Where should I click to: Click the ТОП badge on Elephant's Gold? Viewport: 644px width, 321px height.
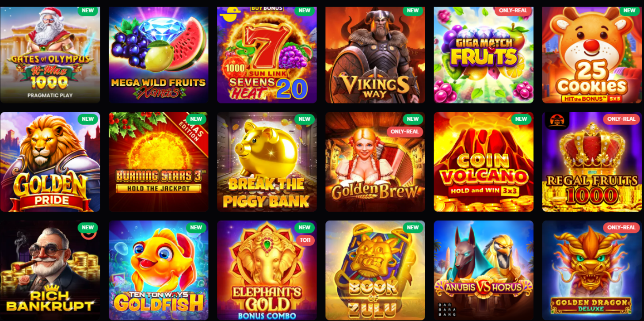[x=305, y=240]
